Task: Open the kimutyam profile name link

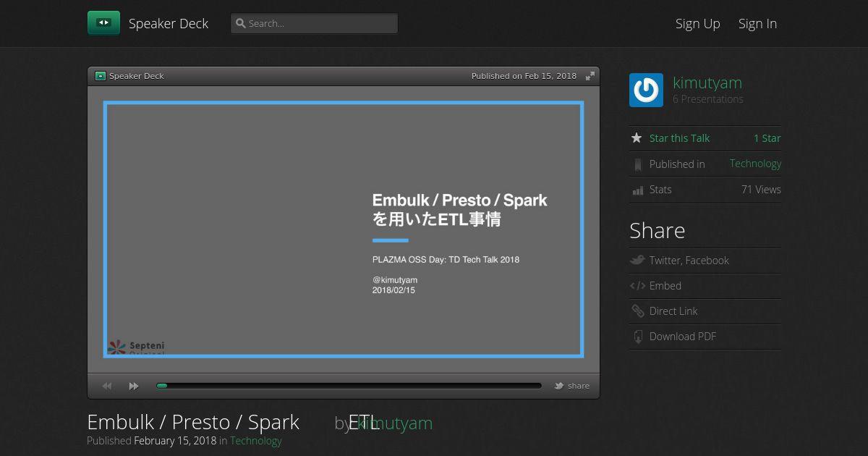Action: tap(707, 83)
